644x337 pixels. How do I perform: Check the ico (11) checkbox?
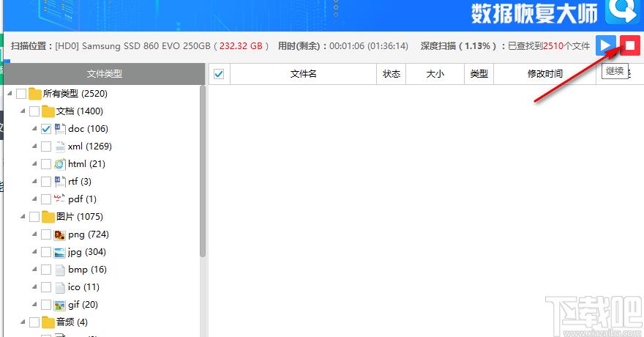click(x=46, y=287)
